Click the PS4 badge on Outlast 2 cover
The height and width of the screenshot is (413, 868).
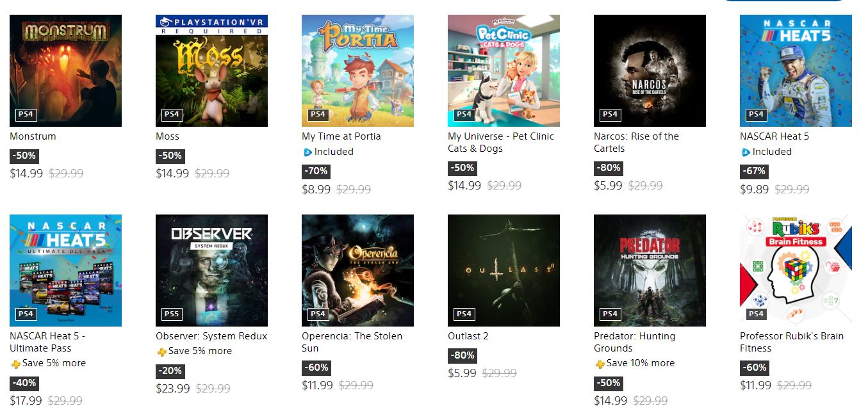[x=464, y=314]
